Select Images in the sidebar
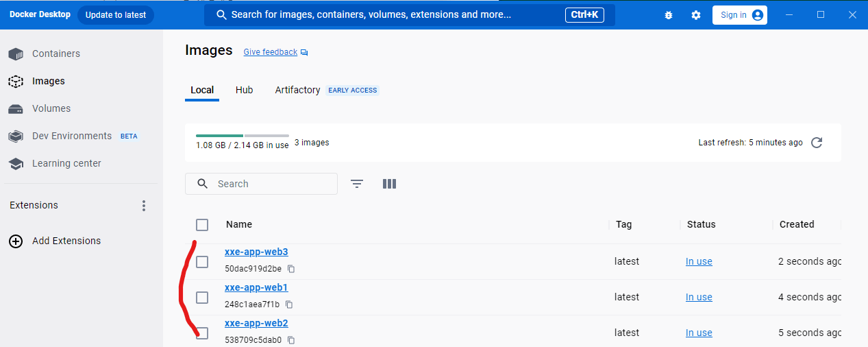Viewport: 868px width, 347px height. point(49,81)
